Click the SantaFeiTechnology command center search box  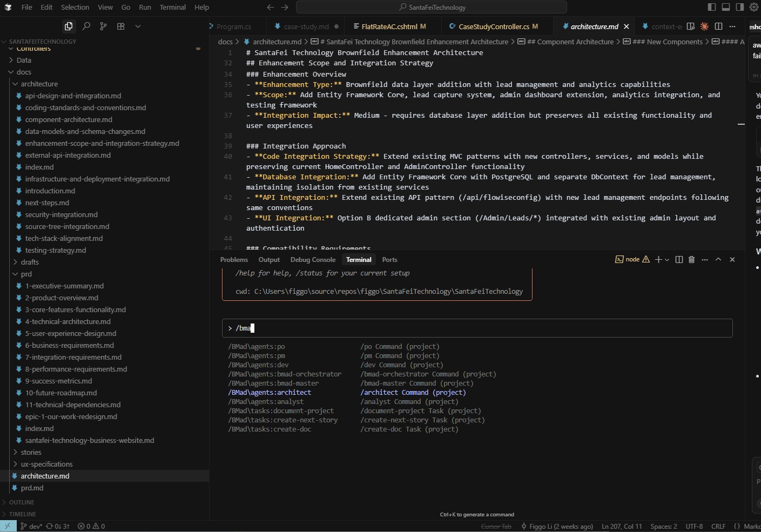pyautogui.click(x=432, y=7)
